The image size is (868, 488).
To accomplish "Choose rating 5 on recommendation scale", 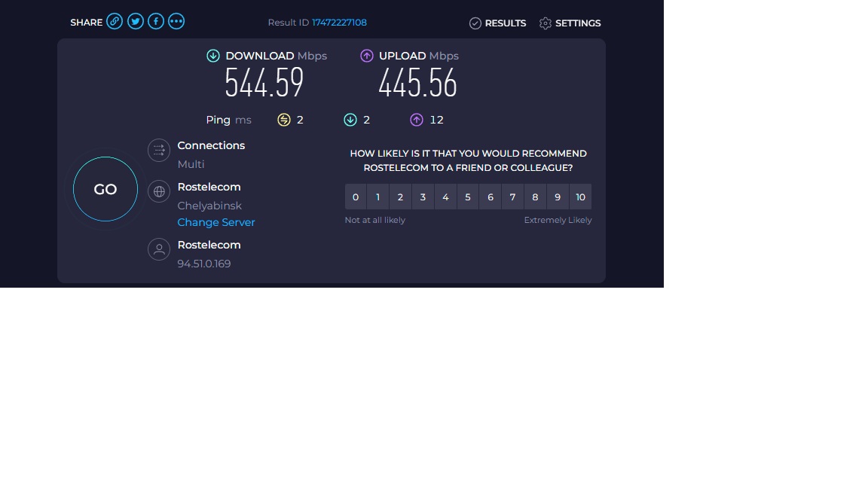I will pyautogui.click(x=468, y=197).
